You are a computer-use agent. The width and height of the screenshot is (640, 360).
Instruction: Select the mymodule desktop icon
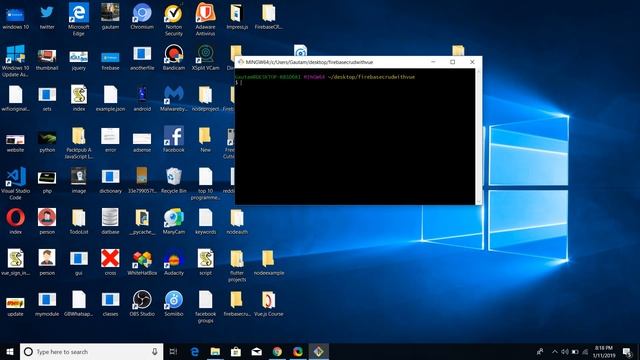tap(47, 304)
